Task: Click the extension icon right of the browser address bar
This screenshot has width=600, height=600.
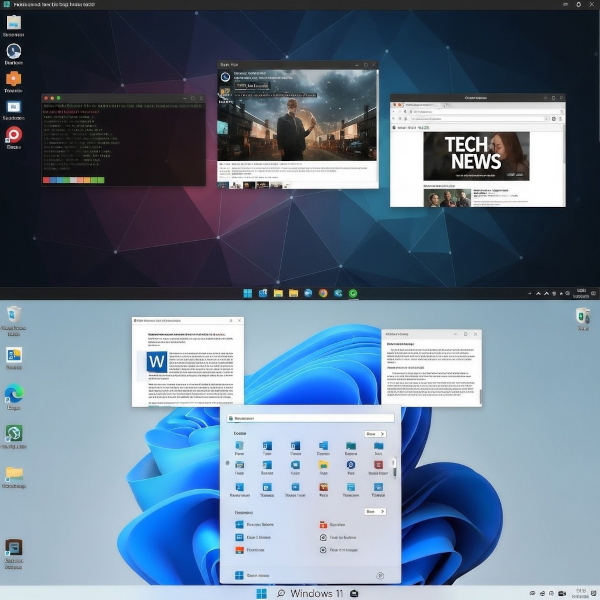Action: [x=554, y=119]
